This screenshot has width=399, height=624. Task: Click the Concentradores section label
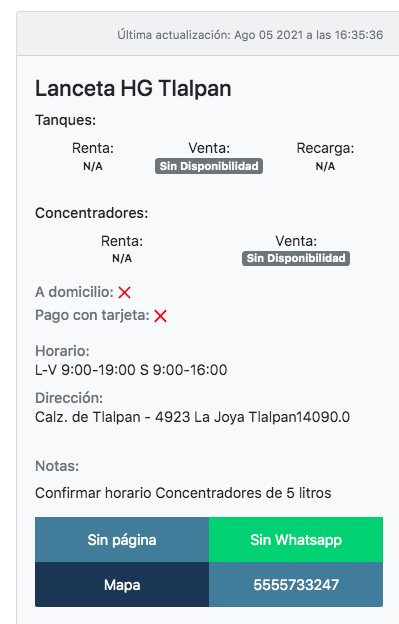[x=91, y=213]
